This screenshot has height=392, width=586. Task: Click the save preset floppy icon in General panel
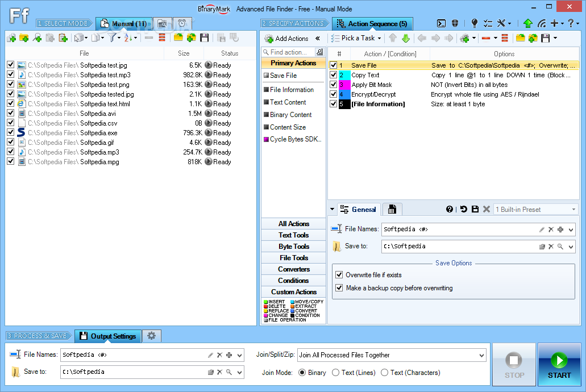pyautogui.click(x=475, y=209)
